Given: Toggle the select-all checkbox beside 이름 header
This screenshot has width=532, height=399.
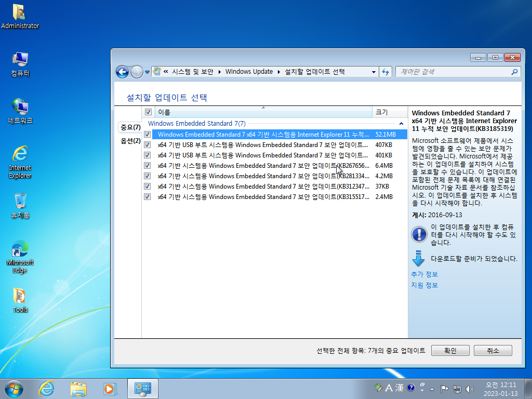Looking at the screenshot, I should 148,112.
